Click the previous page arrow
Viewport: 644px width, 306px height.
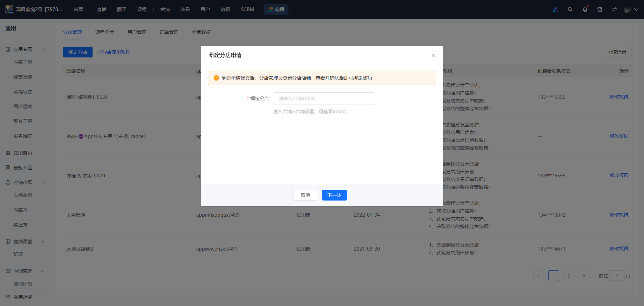point(539,276)
